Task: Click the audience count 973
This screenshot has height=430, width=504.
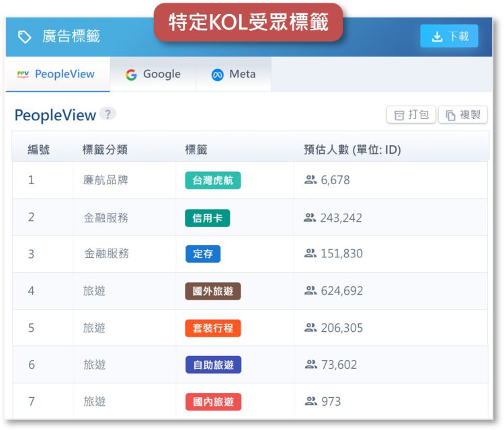Action: [331, 402]
